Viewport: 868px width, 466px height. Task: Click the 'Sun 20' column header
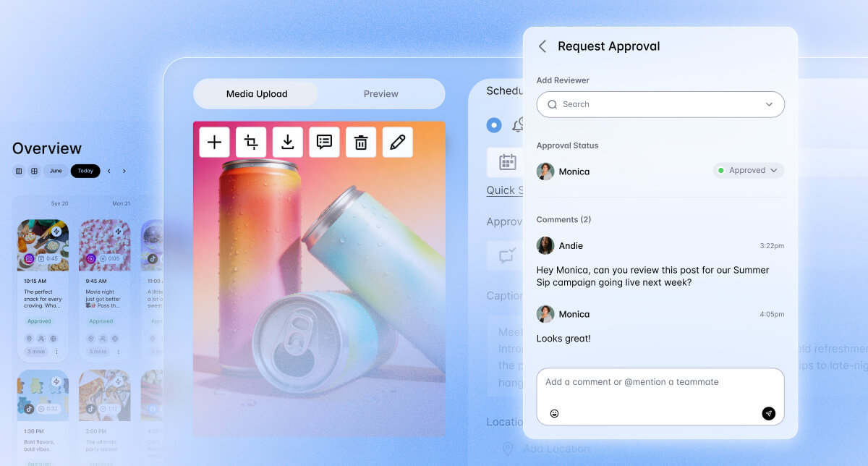click(x=59, y=204)
